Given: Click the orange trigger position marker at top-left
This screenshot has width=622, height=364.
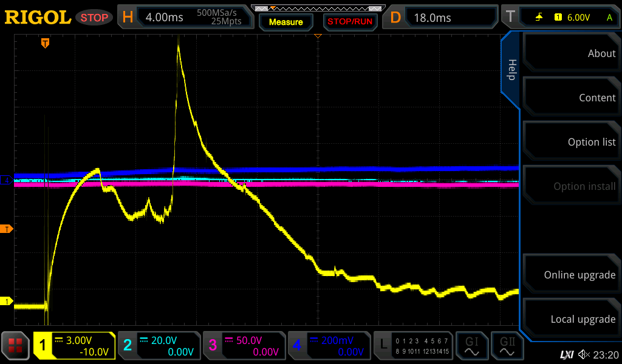Looking at the screenshot, I should coord(45,42).
